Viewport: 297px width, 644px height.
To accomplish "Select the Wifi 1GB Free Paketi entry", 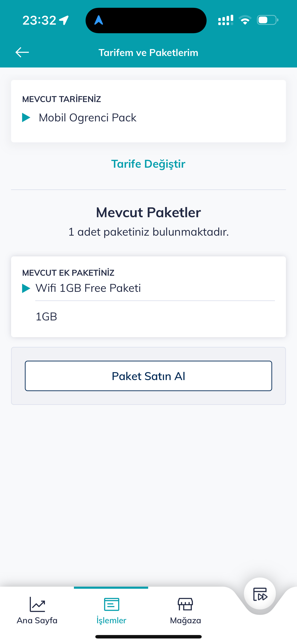I will (x=88, y=288).
